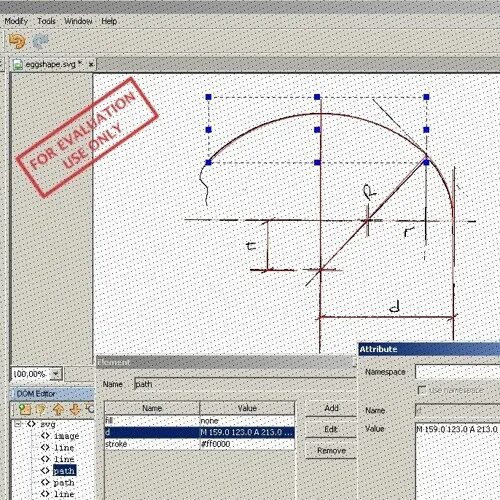Click the Value text area in Attribute dialog
500x500 pixels.
click(457, 462)
